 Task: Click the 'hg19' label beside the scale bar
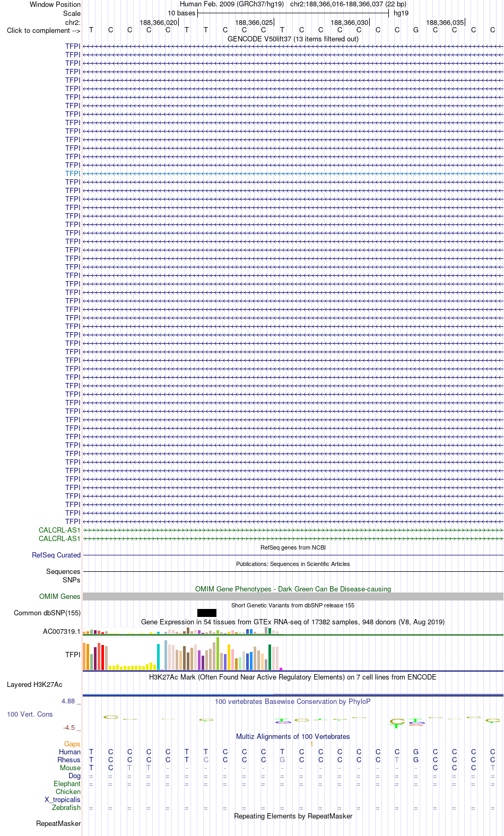tap(401, 13)
